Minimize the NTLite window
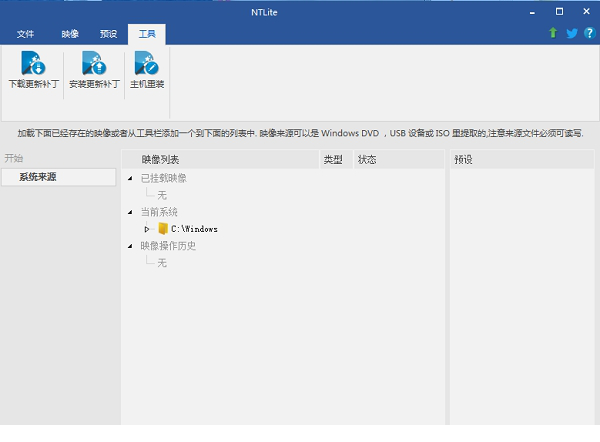600x442 pixels. pyautogui.click(x=532, y=12)
